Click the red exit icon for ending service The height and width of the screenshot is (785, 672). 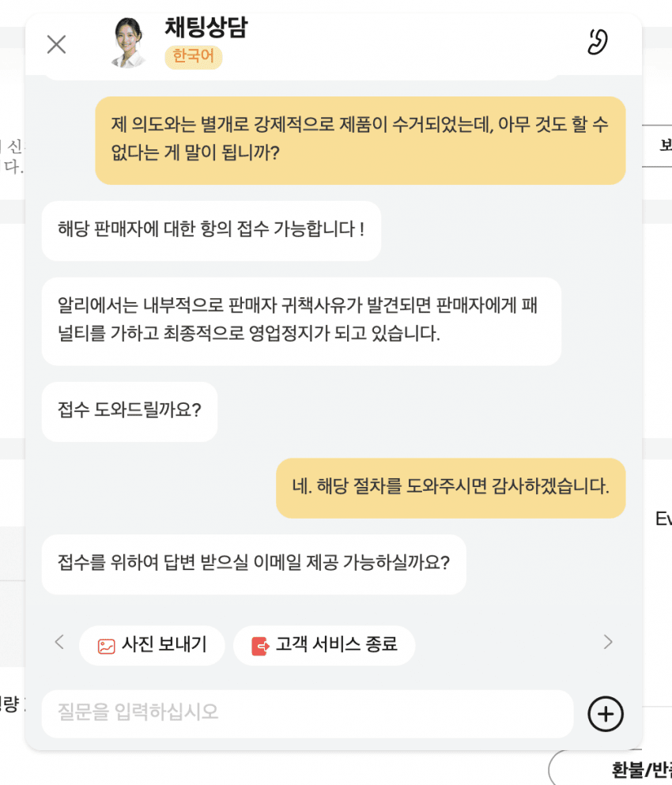260,647
